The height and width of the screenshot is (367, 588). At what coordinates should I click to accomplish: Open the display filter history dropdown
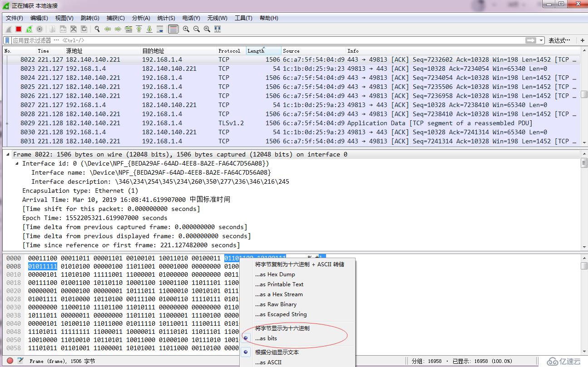[541, 40]
